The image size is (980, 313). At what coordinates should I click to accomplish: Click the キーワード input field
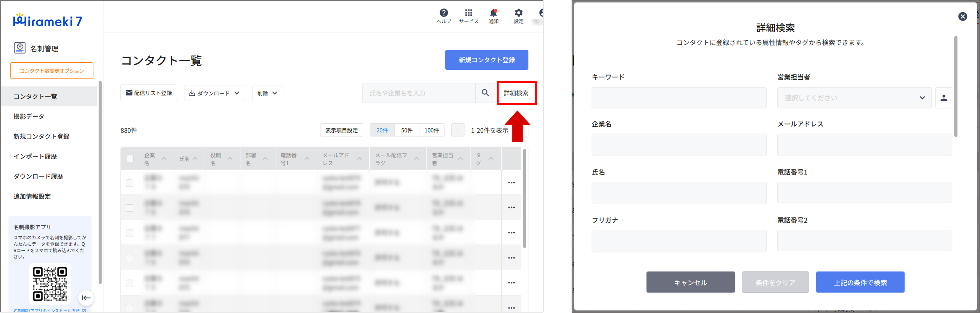678,98
